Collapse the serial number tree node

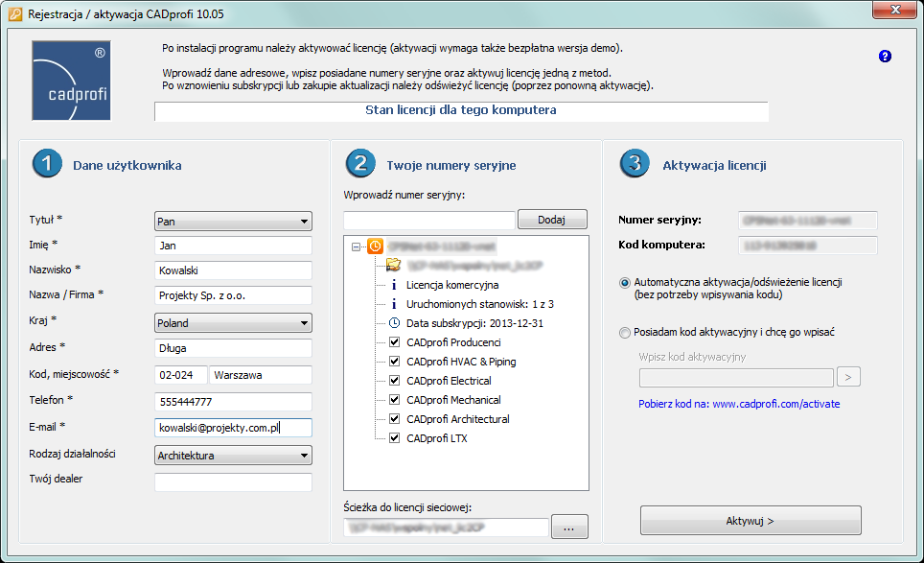pyautogui.click(x=356, y=246)
